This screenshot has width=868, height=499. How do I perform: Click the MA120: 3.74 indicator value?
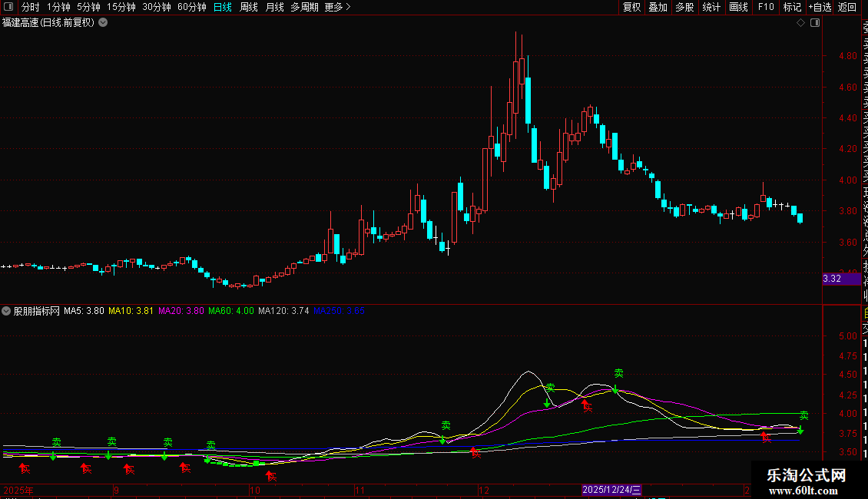pyautogui.click(x=283, y=311)
